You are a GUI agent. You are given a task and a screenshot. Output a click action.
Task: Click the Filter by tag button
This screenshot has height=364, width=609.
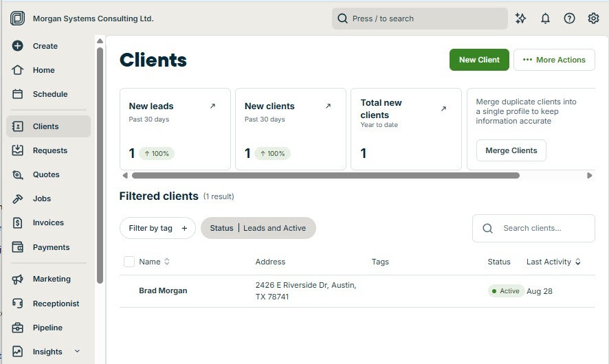tap(157, 228)
